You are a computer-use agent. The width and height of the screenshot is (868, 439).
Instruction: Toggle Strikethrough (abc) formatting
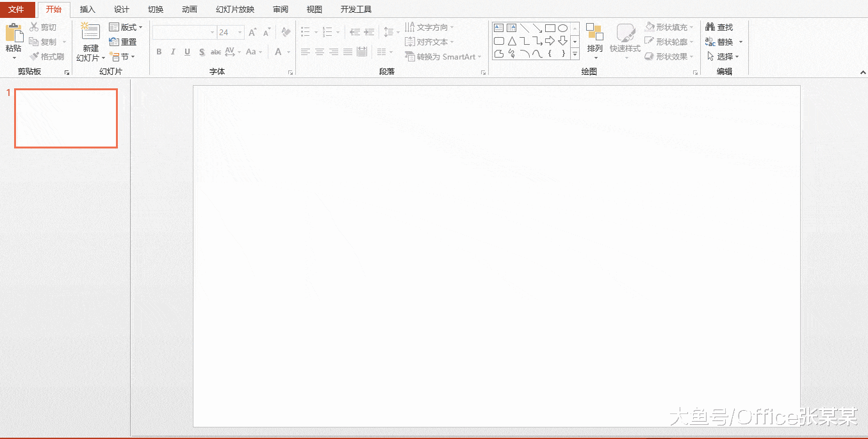pos(216,52)
